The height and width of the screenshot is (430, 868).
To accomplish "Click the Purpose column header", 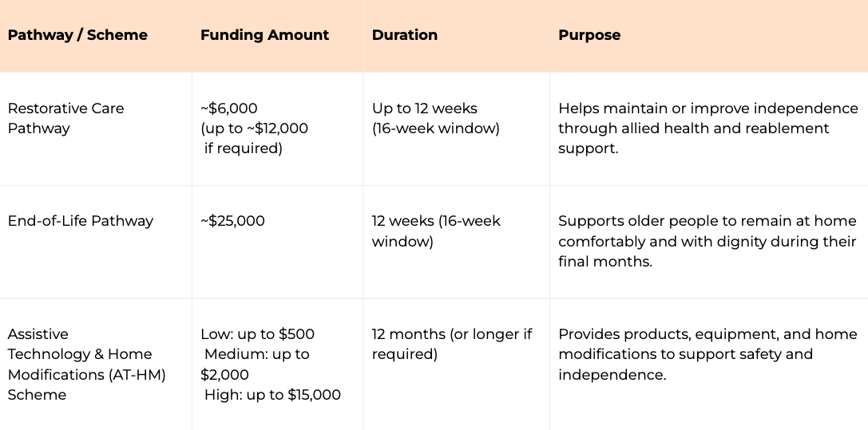I will [589, 35].
